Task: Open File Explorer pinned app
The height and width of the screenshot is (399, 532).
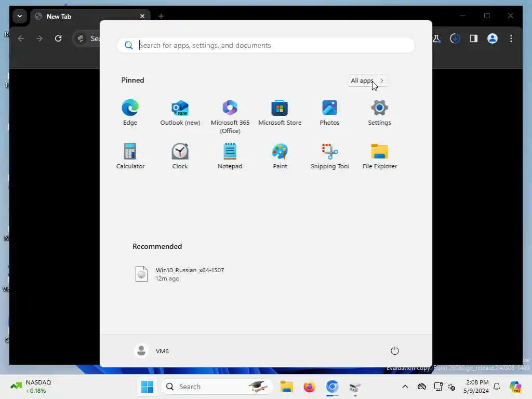Action: 379,156
